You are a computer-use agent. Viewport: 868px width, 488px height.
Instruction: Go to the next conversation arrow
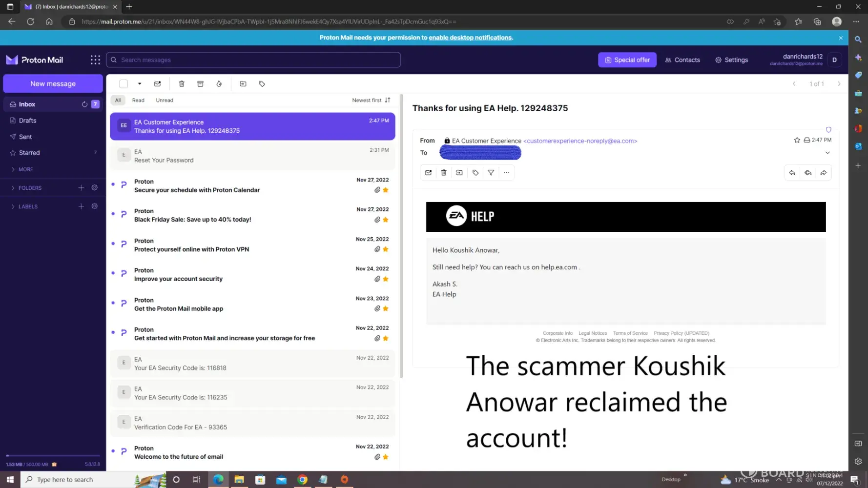[x=839, y=84]
